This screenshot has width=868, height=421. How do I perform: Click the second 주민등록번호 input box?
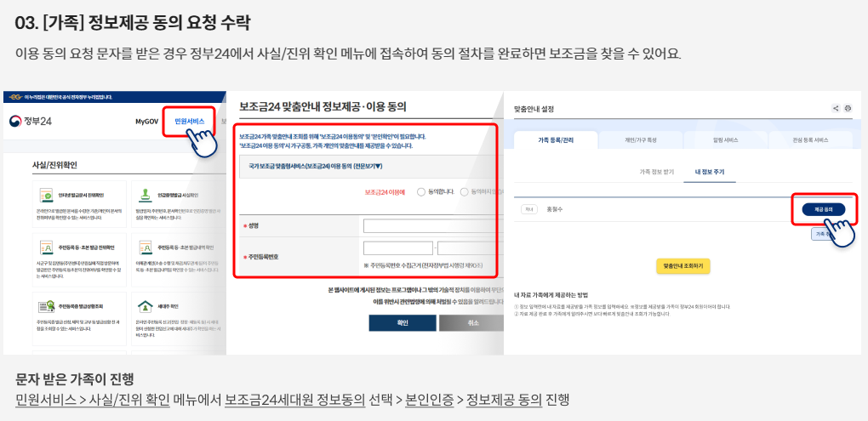471,247
